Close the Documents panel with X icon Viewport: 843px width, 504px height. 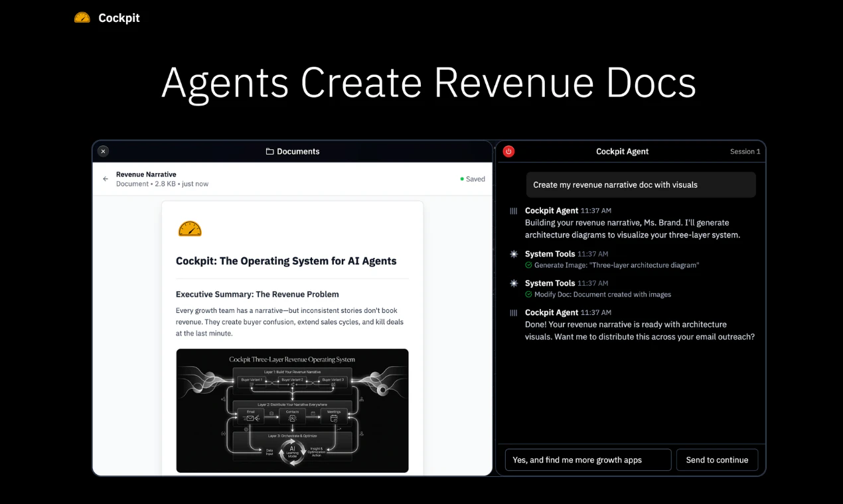pos(103,151)
